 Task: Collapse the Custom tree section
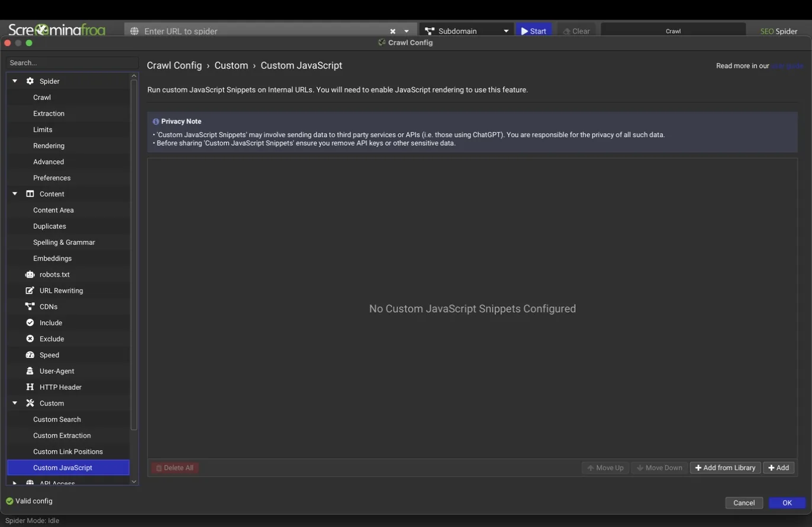[x=15, y=403]
